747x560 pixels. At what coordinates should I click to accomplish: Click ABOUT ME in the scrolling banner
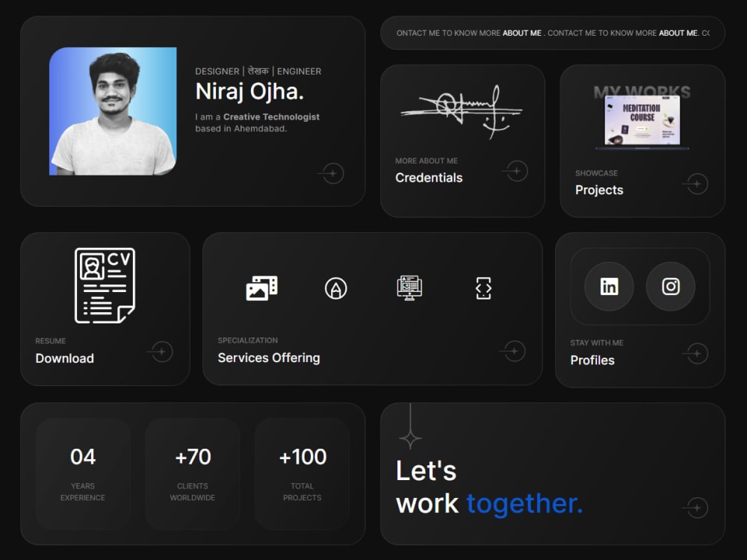tap(521, 33)
